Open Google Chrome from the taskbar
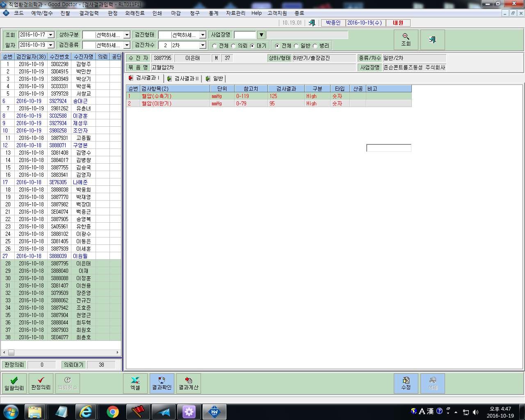525x420 pixels. (113, 412)
